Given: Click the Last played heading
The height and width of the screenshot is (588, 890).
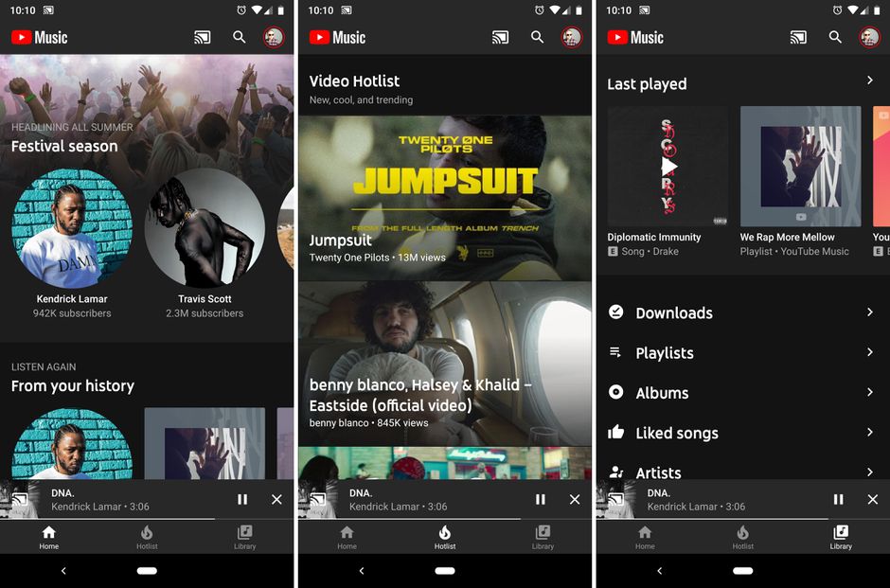Looking at the screenshot, I should pos(647,84).
